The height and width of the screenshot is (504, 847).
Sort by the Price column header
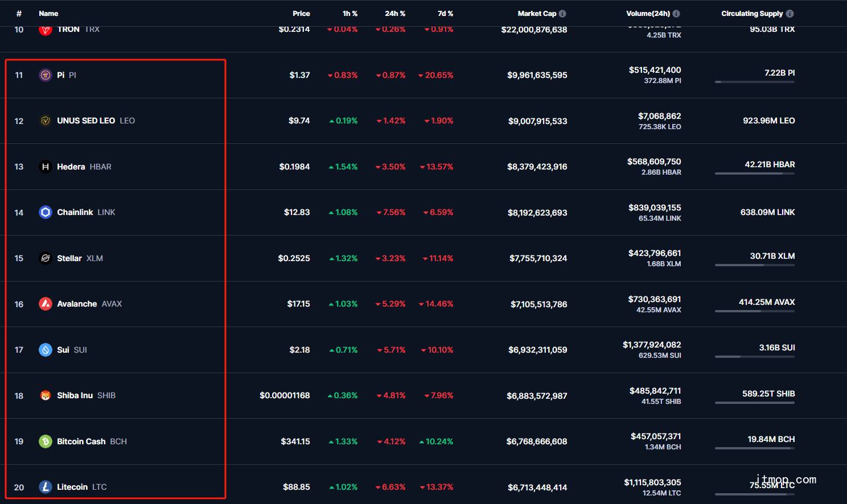click(x=301, y=14)
